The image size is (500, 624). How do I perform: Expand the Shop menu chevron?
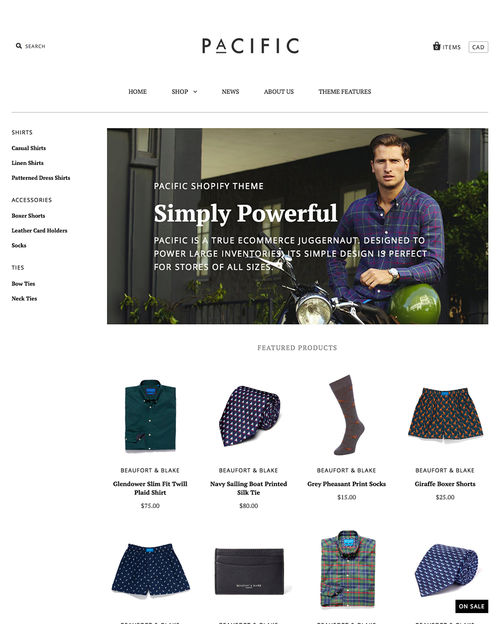[195, 92]
